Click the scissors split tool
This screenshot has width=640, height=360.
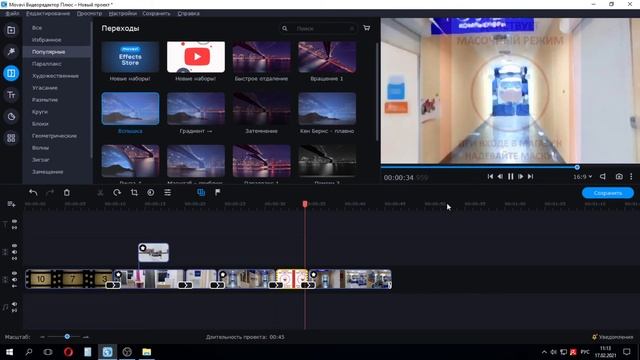click(100, 192)
